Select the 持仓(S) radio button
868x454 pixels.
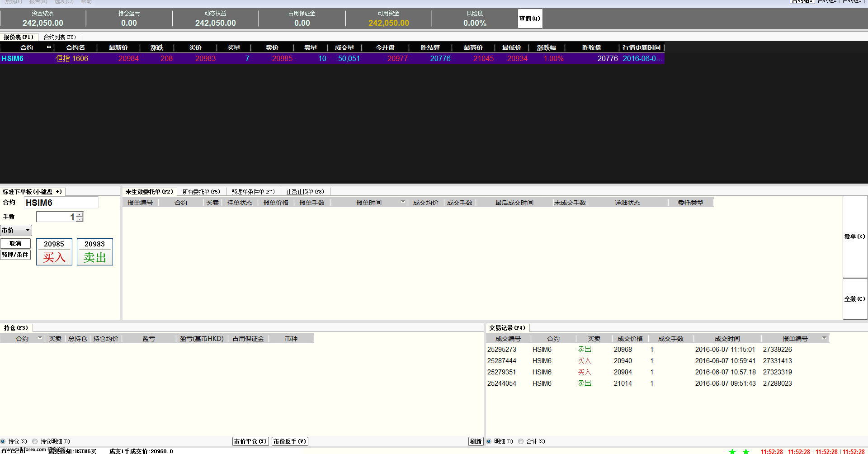3,441
